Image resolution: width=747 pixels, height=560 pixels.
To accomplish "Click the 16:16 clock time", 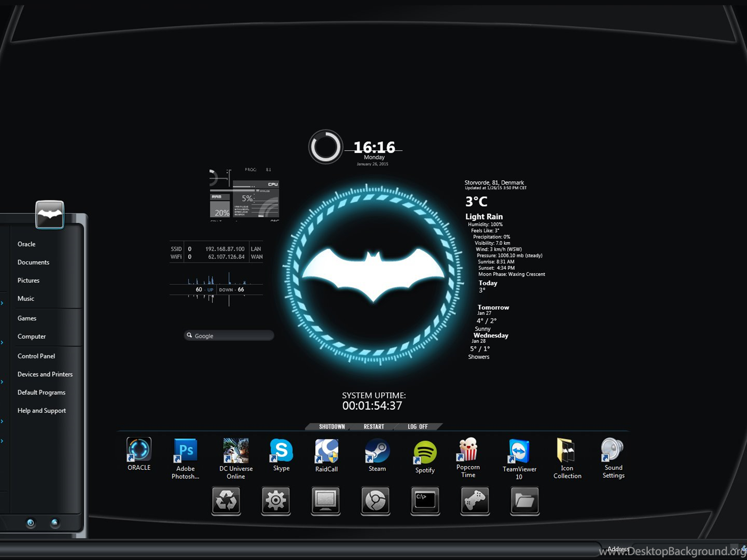I will (374, 147).
